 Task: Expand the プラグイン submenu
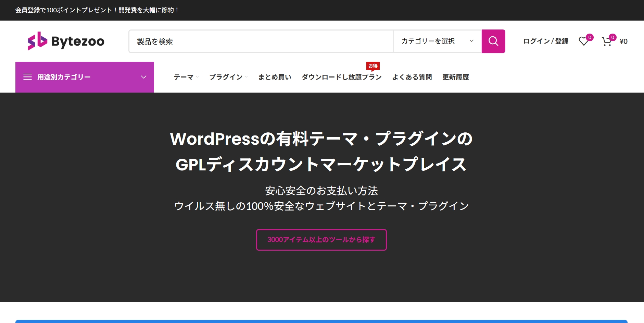pos(228,77)
